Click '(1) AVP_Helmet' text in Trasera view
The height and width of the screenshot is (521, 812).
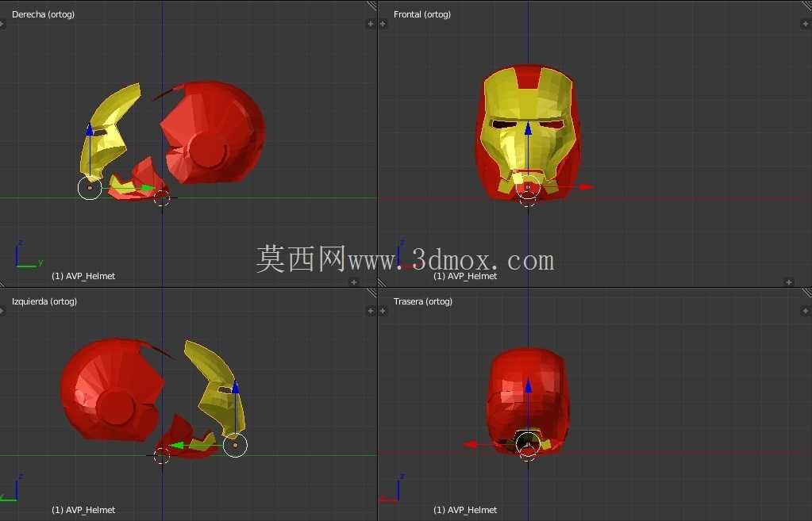[x=465, y=510]
